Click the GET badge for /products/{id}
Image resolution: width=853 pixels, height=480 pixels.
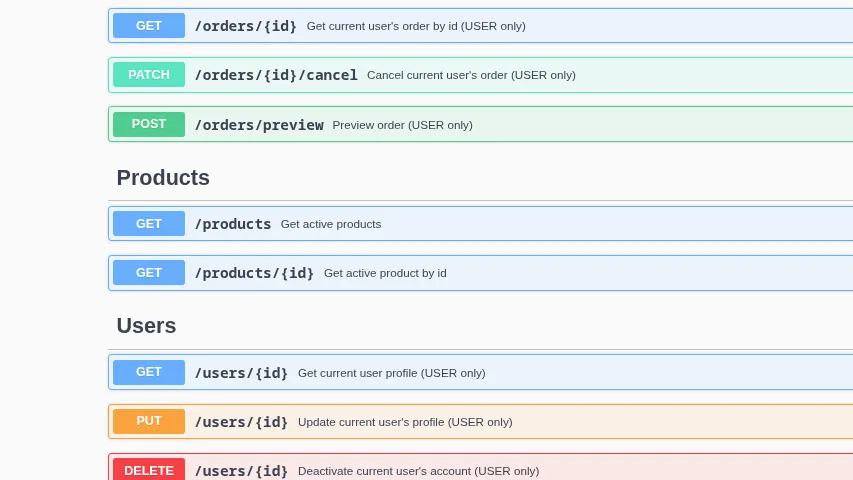149,273
